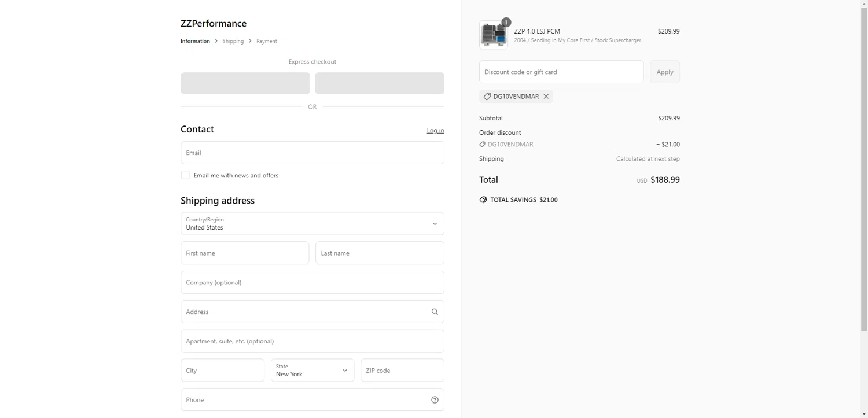868x418 pixels.
Task: Click the '− $21.00' discount amount
Action: 668,145
